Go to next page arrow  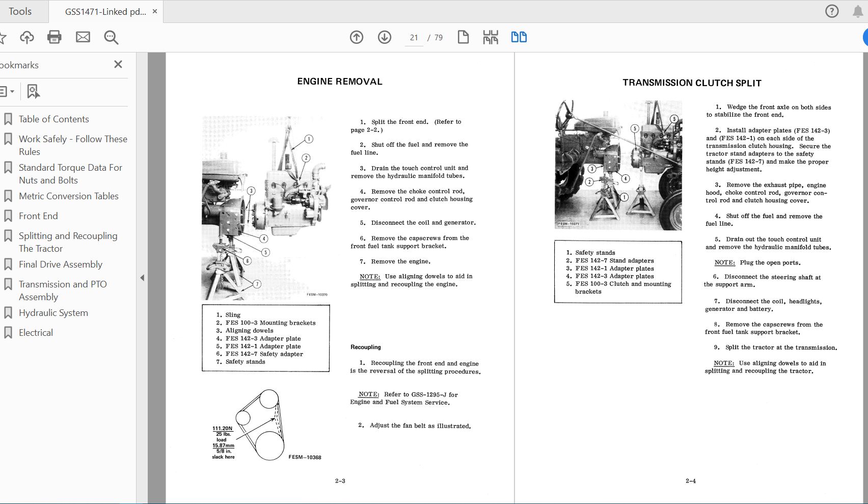point(385,37)
